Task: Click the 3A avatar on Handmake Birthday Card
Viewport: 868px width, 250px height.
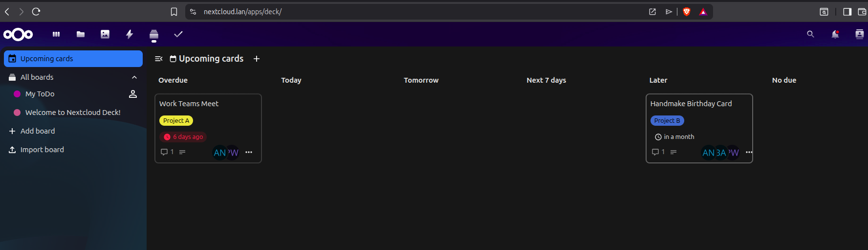Action: tap(720, 153)
